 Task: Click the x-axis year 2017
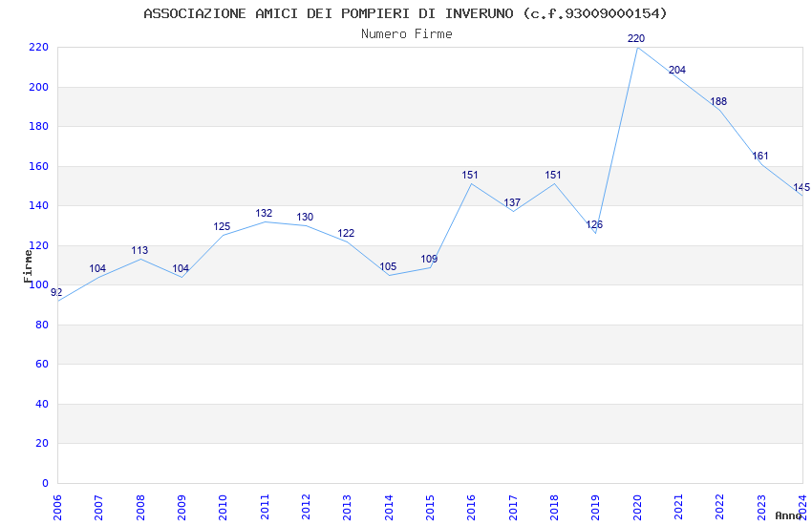[x=513, y=507]
